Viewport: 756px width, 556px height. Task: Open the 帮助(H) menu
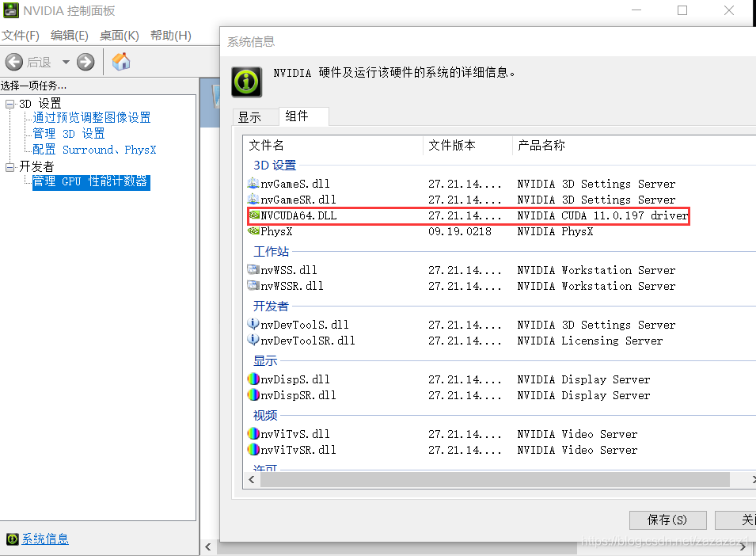point(171,36)
